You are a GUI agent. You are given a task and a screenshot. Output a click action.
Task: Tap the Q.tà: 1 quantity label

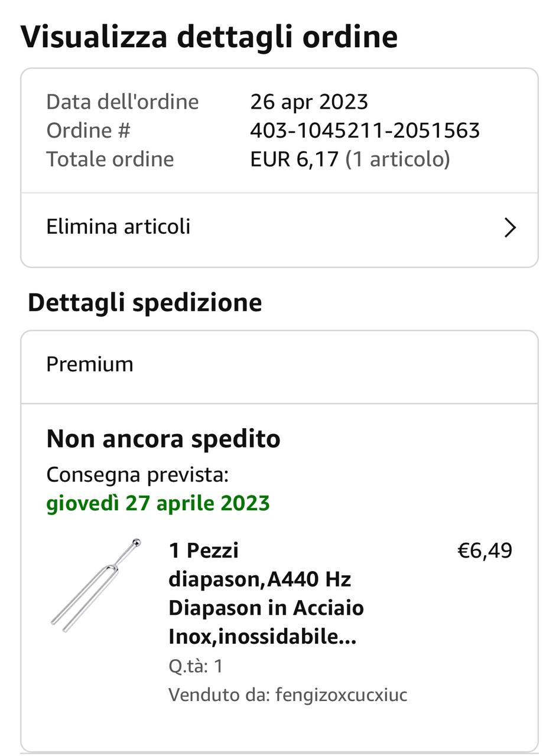point(196,666)
